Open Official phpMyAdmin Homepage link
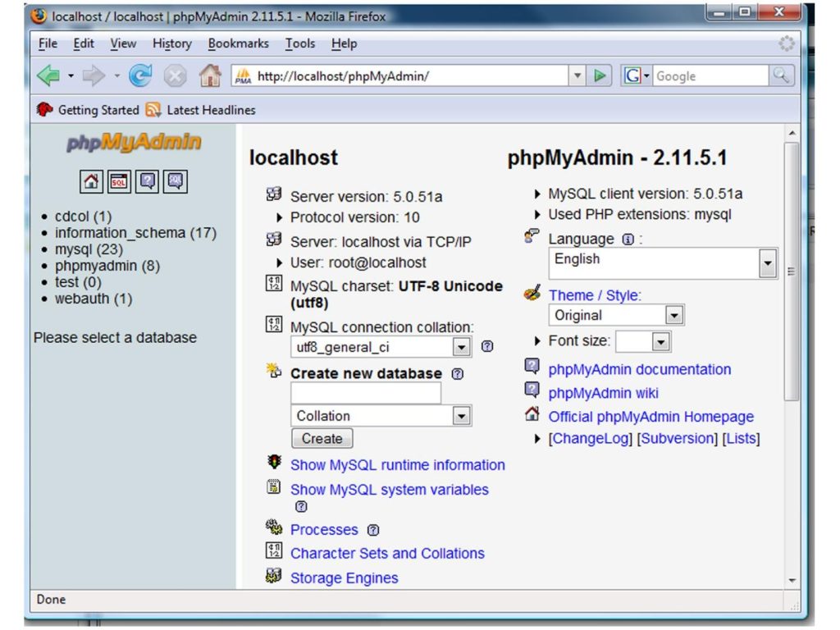This screenshot has width=840, height=630. click(651, 417)
